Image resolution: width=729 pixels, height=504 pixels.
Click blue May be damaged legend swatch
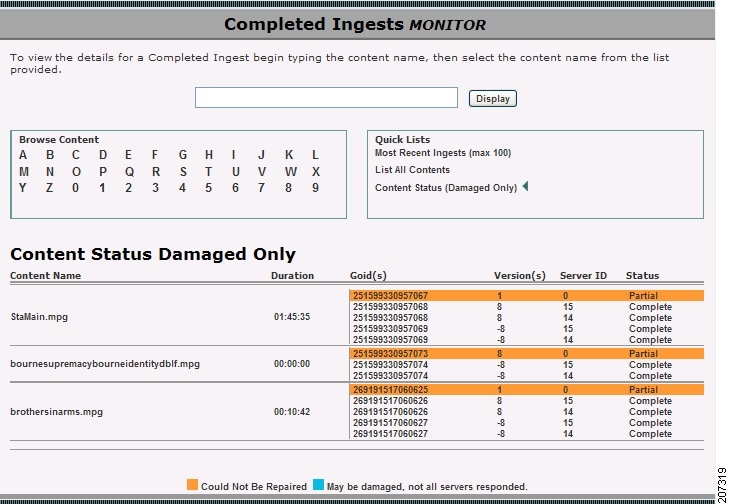(x=318, y=484)
